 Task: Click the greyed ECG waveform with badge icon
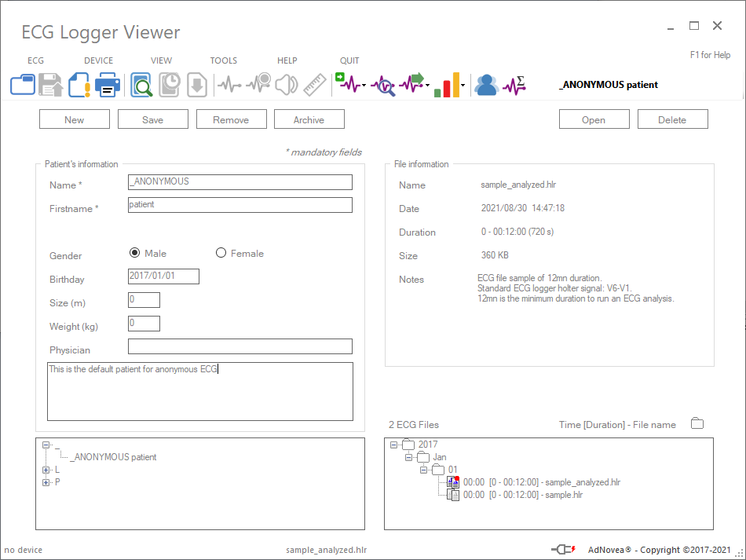258,84
